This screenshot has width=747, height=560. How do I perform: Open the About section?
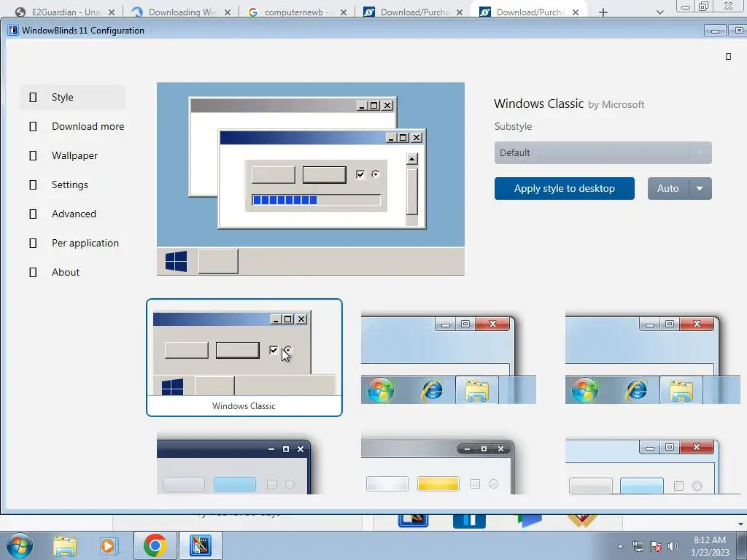[73, 273]
